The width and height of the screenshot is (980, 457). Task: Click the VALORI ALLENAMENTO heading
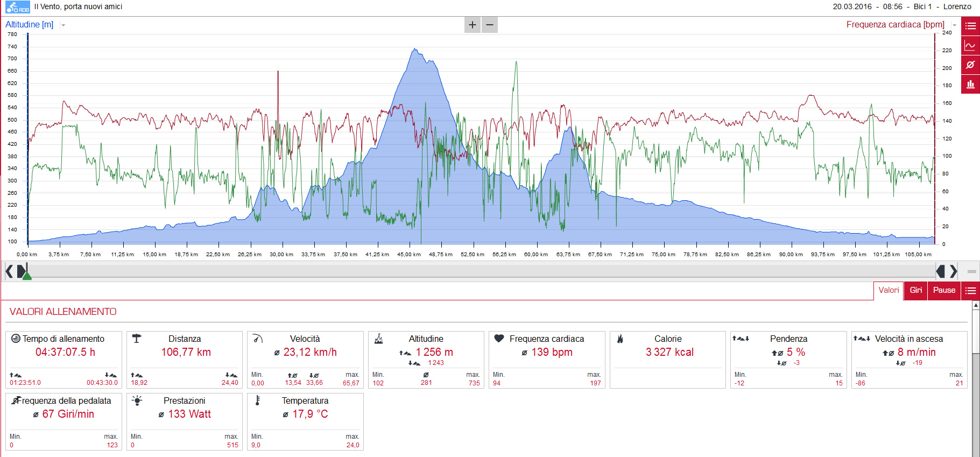63,312
